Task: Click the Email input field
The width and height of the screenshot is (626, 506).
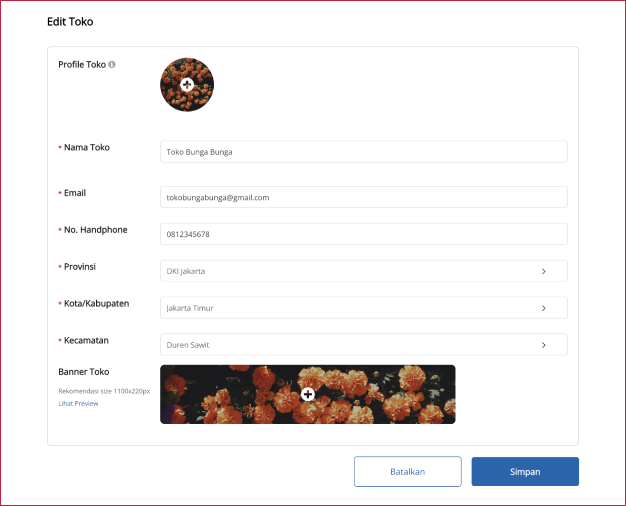Action: 364,197
